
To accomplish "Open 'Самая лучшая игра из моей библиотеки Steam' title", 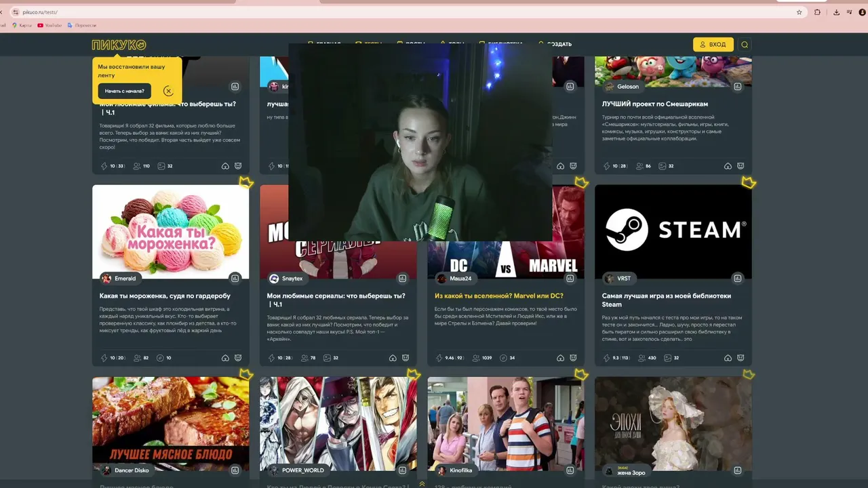I will (667, 300).
